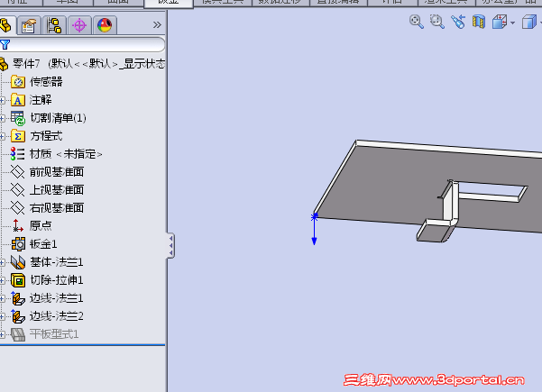The height and width of the screenshot is (392, 542).
Task: Switch to the PropertyManager tab
Action: 29,25
